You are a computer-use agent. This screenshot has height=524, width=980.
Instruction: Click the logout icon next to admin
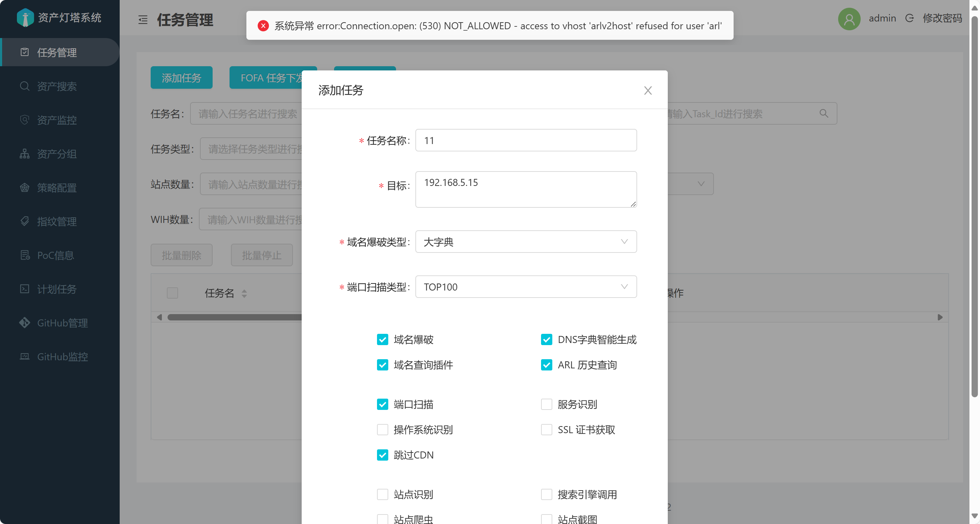point(909,18)
